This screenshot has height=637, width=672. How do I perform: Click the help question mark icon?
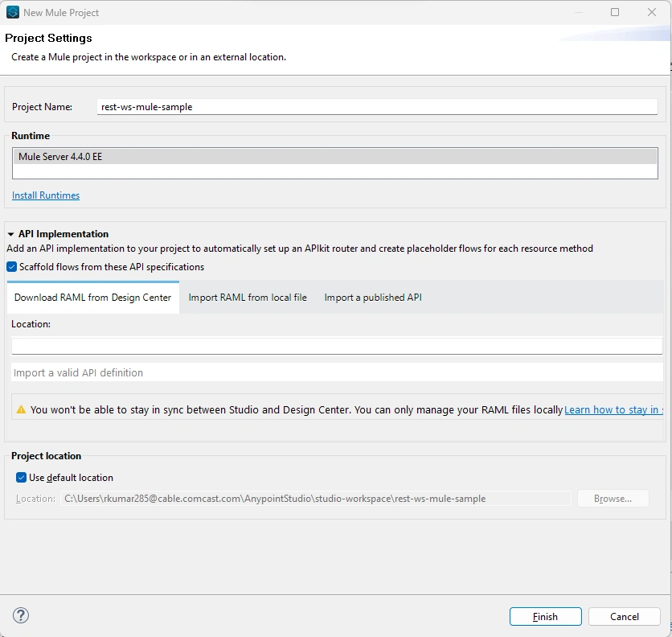click(x=21, y=615)
